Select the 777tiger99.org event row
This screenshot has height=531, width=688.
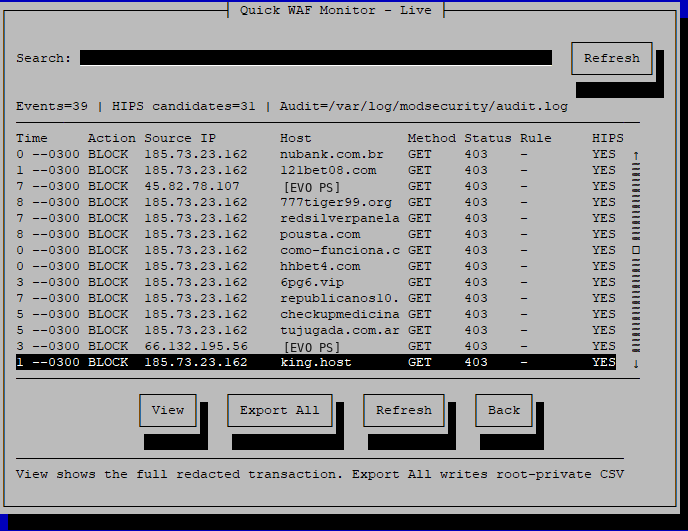(x=316, y=202)
